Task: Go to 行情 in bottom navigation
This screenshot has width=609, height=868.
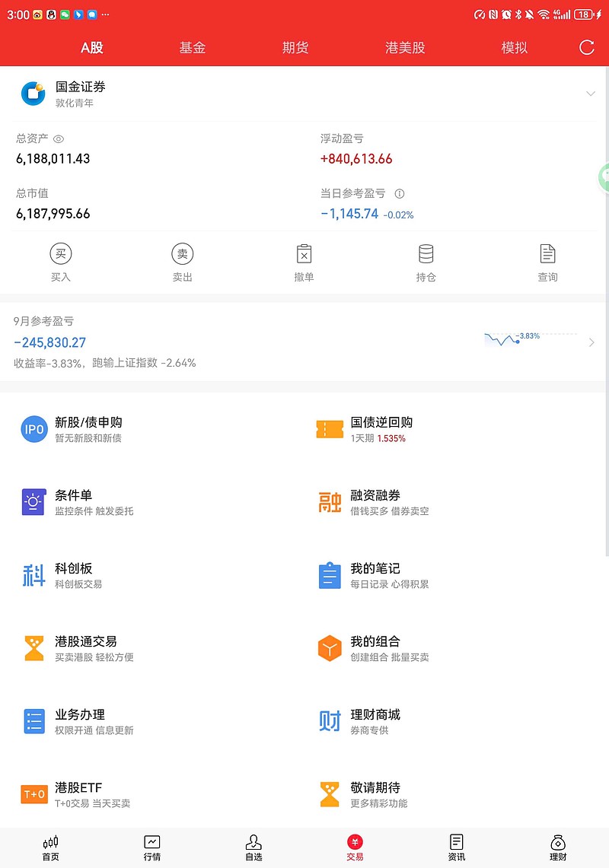Action: pyautogui.click(x=151, y=848)
